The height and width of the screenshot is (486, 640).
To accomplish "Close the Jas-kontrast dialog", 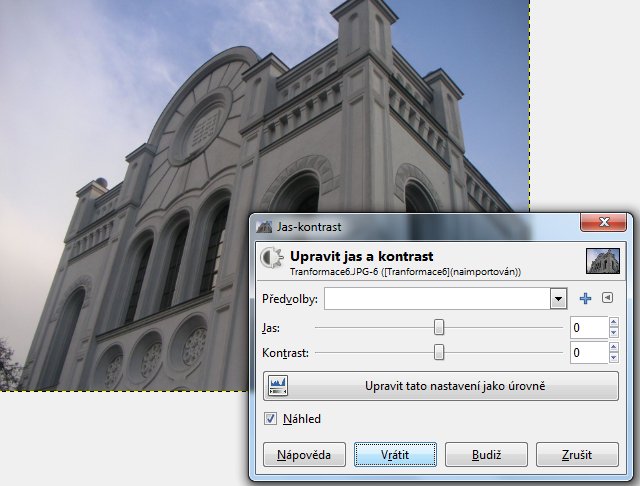I will pyautogui.click(x=603, y=222).
